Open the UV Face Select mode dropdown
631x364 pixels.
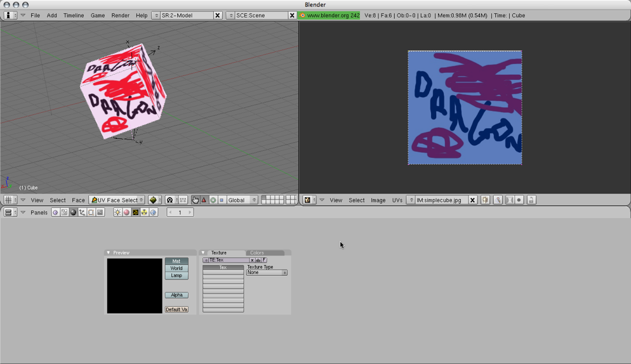117,200
